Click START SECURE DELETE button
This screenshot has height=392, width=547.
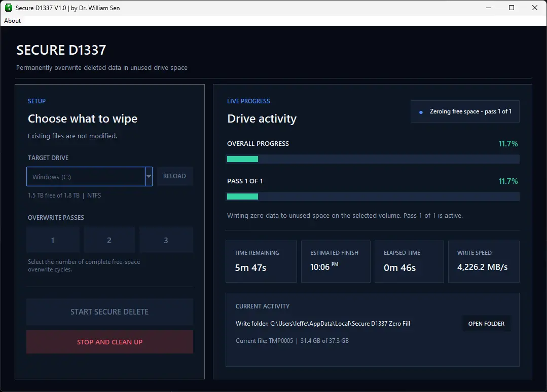tap(110, 312)
